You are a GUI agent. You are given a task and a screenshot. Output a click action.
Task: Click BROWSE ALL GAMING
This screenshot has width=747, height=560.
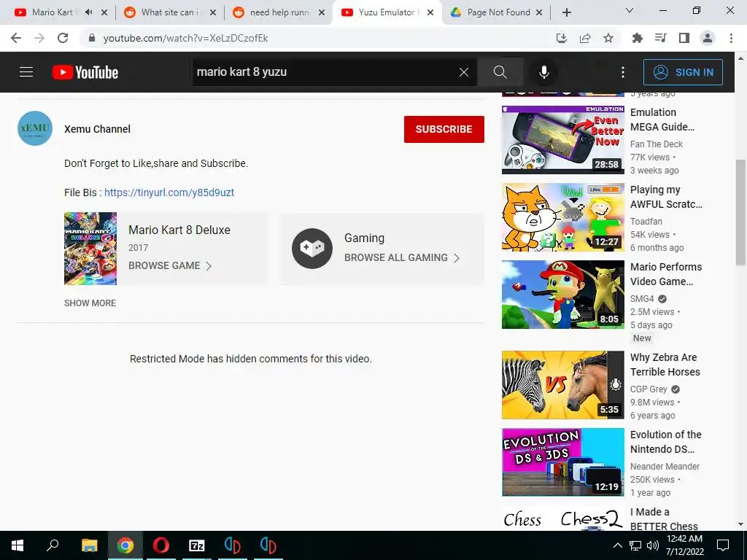click(402, 257)
